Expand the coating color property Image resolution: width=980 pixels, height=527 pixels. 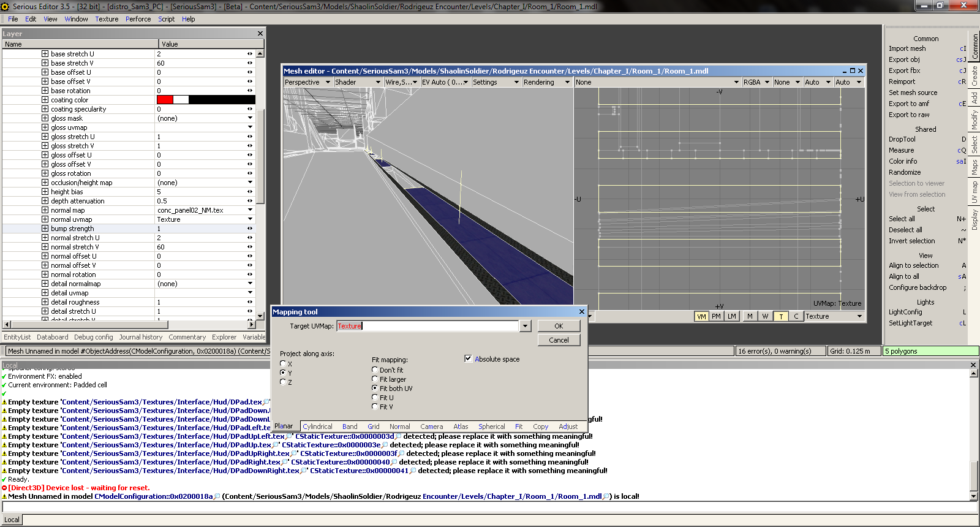[x=45, y=100]
